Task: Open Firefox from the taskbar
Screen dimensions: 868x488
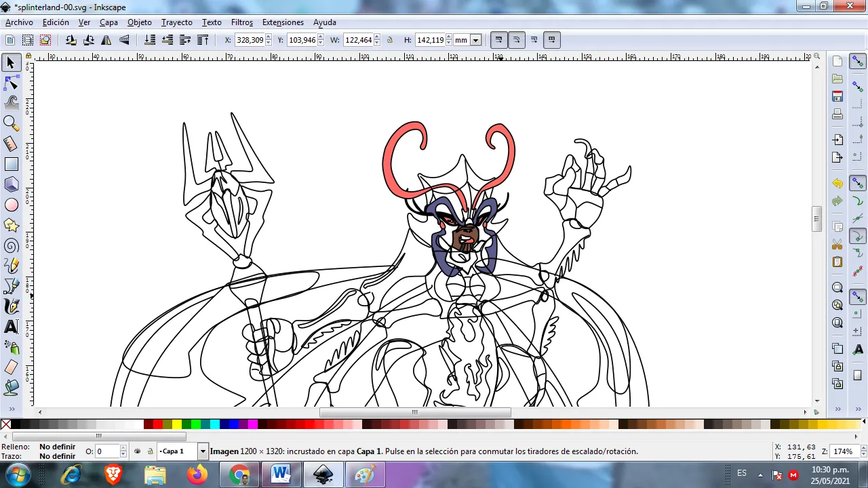Action: (x=197, y=474)
